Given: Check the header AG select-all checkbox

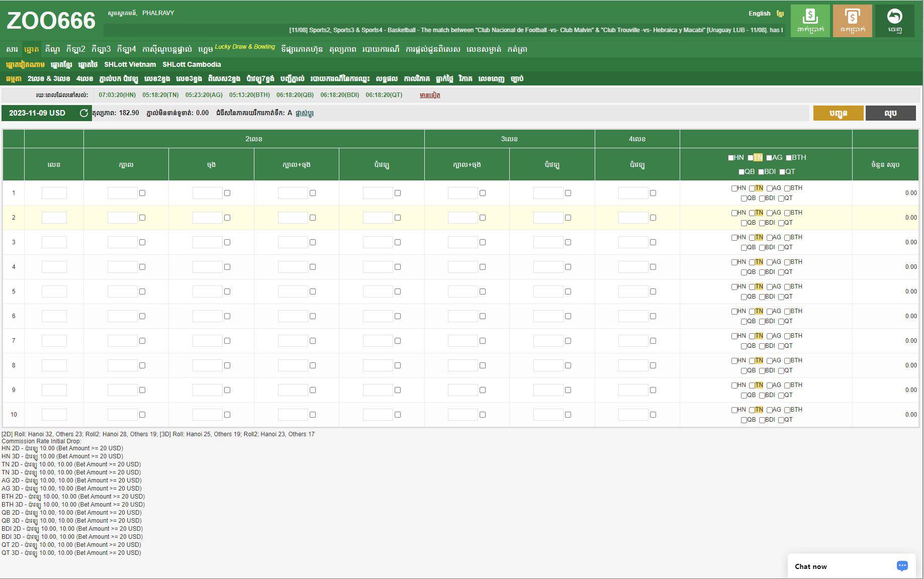Looking at the screenshot, I should click(769, 158).
